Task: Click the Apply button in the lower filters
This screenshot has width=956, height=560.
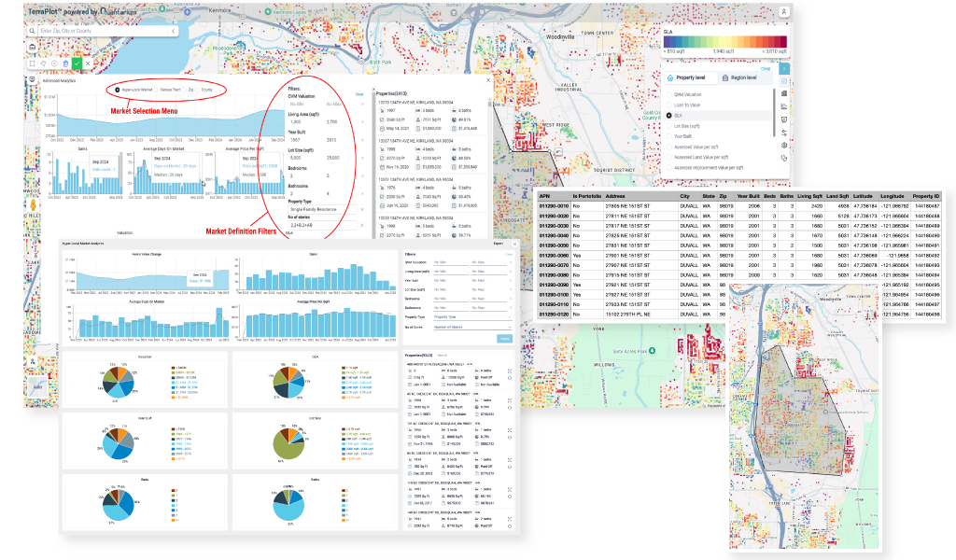Action: 504,338
